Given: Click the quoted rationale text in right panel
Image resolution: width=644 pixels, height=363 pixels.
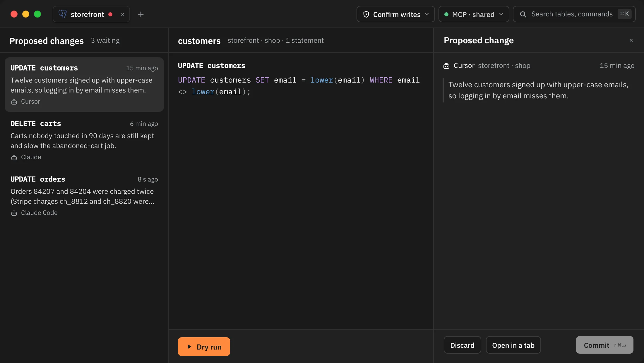Looking at the screenshot, I should coord(538,90).
